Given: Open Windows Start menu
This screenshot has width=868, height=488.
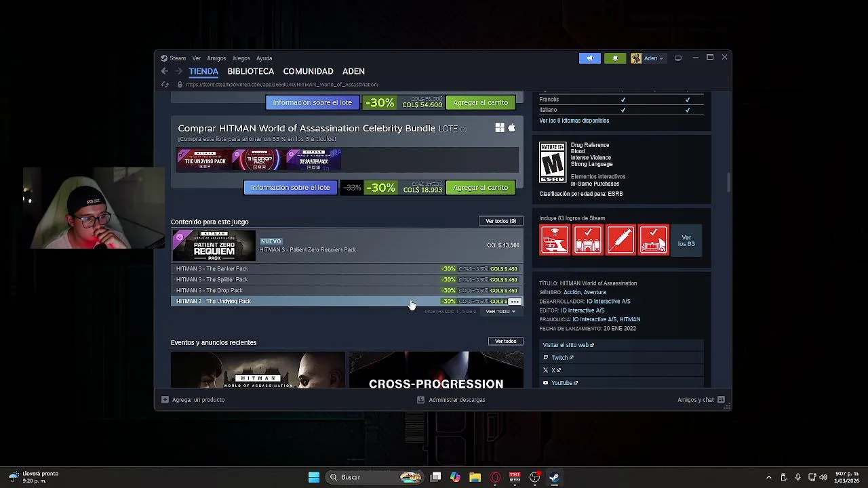Looking at the screenshot, I should [x=314, y=477].
